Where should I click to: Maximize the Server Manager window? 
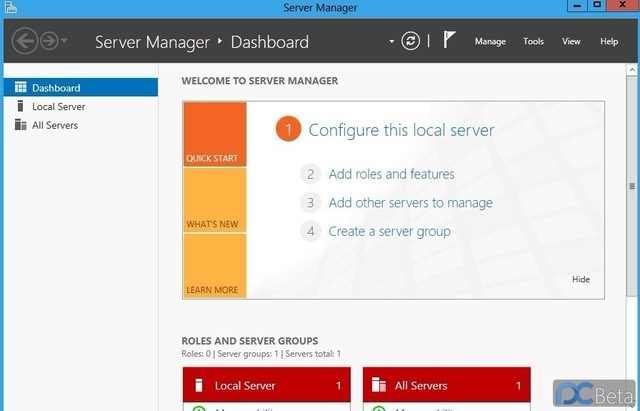coord(597,5)
